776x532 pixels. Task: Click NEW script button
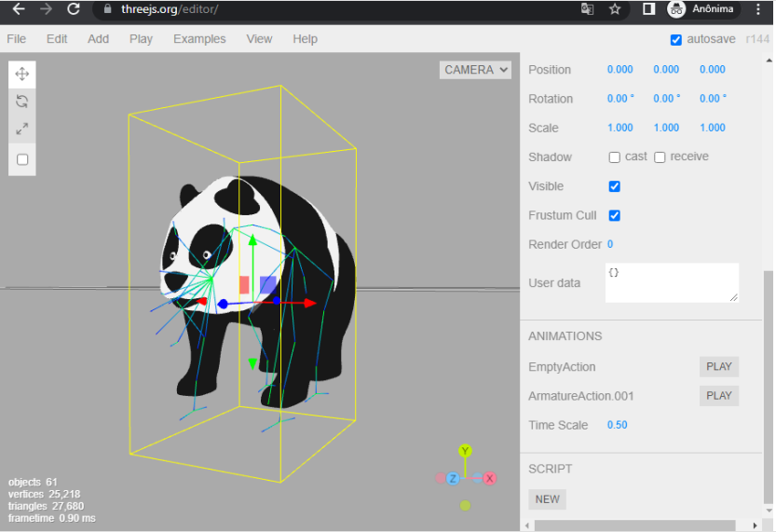[x=547, y=499]
